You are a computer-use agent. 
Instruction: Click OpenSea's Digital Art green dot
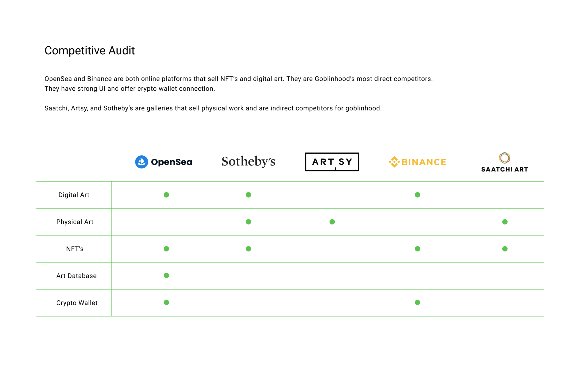pyautogui.click(x=166, y=195)
